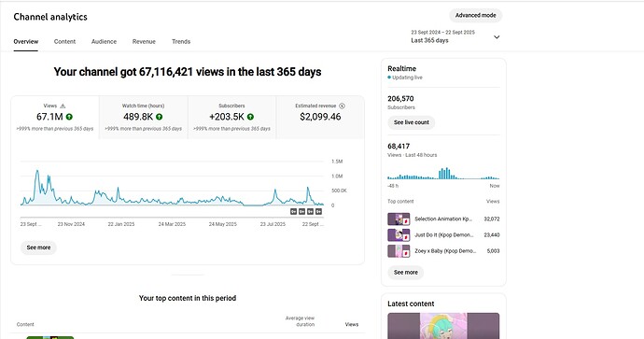Click the last video marker under the chart

click(x=318, y=212)
